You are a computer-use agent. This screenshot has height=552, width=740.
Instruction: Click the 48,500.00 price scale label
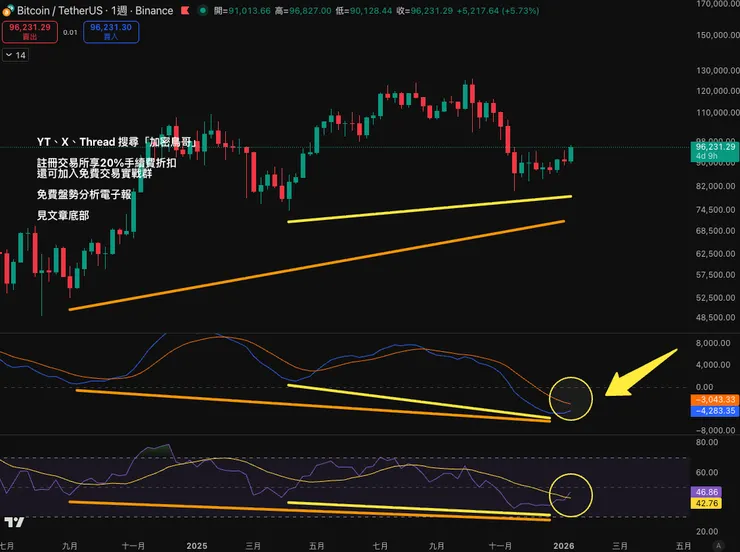pos(715,318)
